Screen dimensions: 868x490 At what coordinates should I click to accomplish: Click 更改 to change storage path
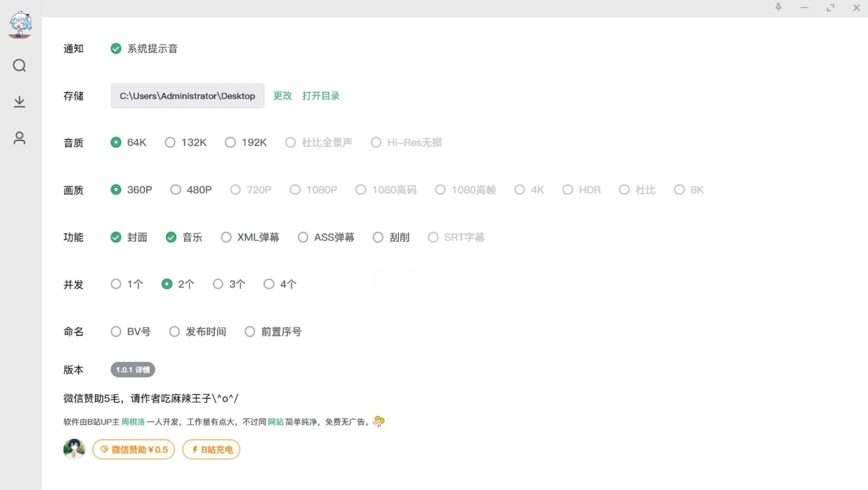(x=282, y=96)
